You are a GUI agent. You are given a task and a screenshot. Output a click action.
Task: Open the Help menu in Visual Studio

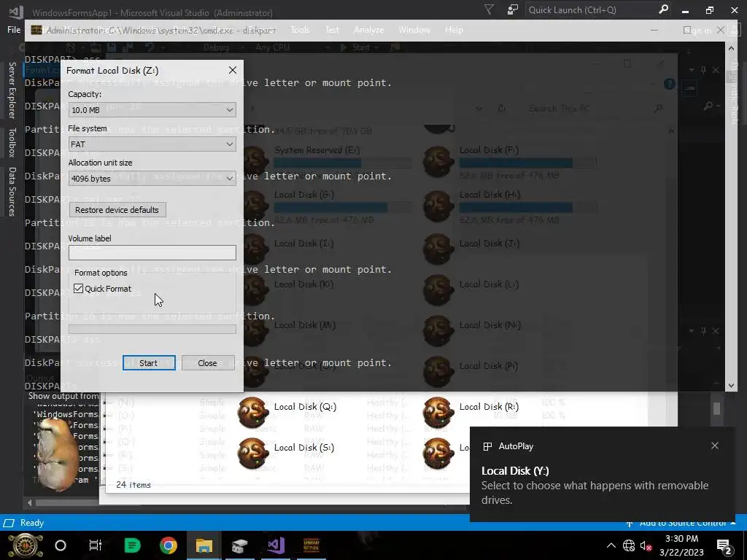point(454,29)
